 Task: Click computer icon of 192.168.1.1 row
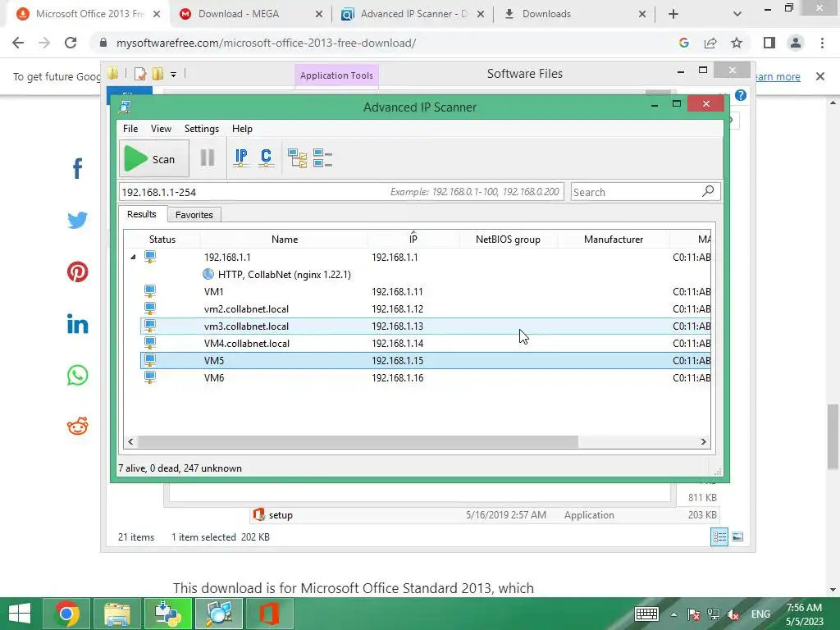[150, 257]
